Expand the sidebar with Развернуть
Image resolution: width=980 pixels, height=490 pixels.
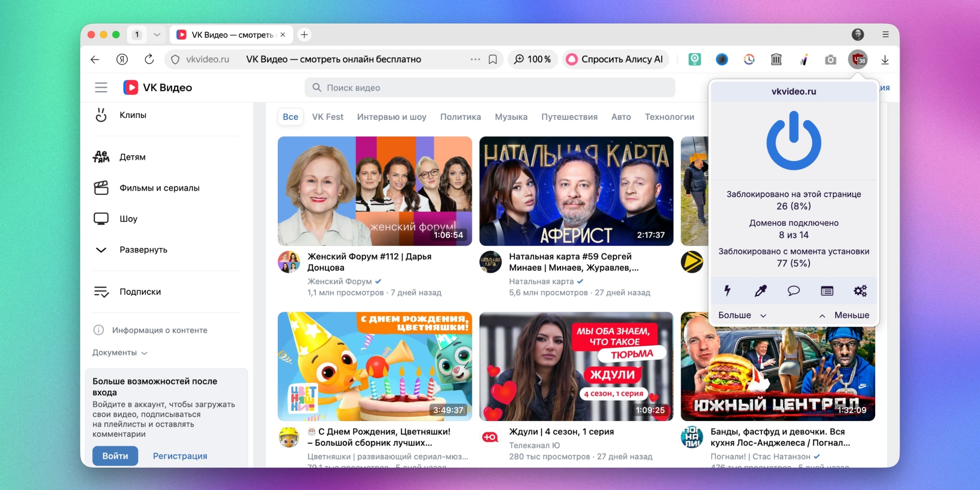(x=167, y=250)
